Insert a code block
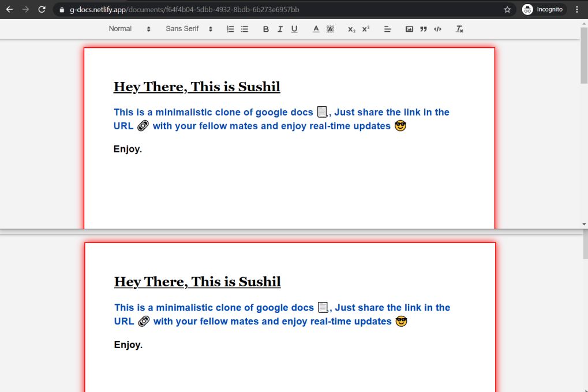This screenshot has width=588, height=392. click(437, 28)
